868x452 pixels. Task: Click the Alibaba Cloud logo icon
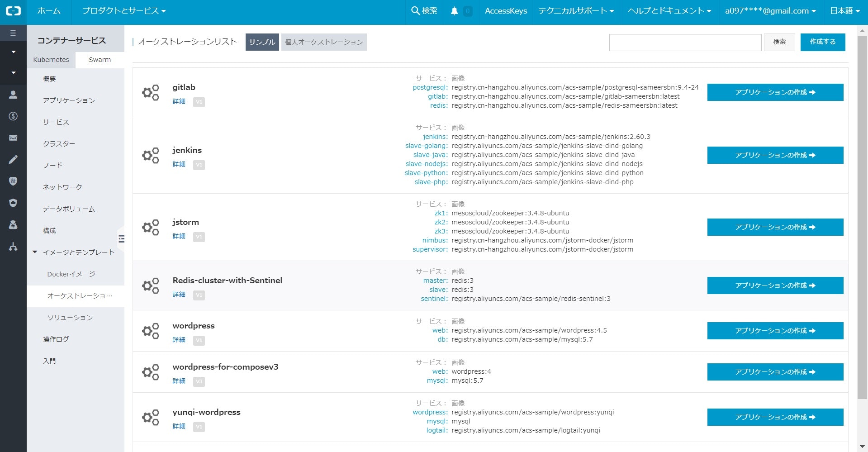(x=13, y=11)
